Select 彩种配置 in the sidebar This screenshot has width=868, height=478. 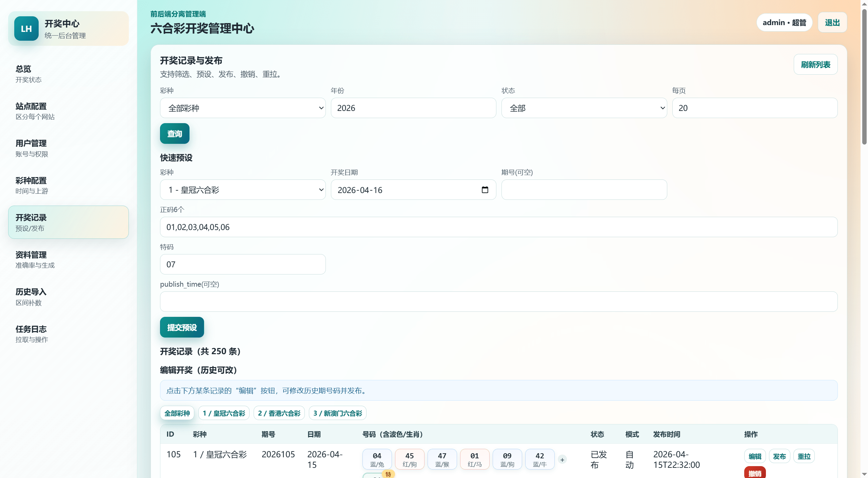(x=68, y=185)
